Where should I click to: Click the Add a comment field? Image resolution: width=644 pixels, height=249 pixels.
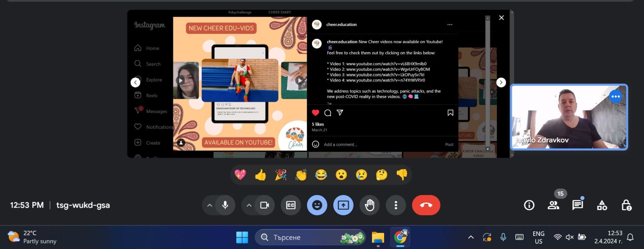(382, 144)
